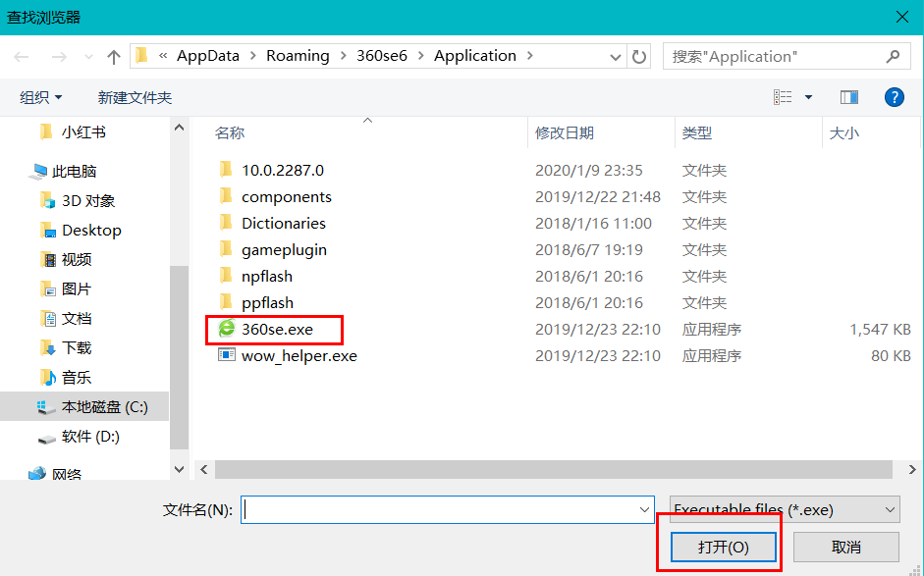
Task: Click the 软件 (D:) drive icon
Action: pos(46,438)
